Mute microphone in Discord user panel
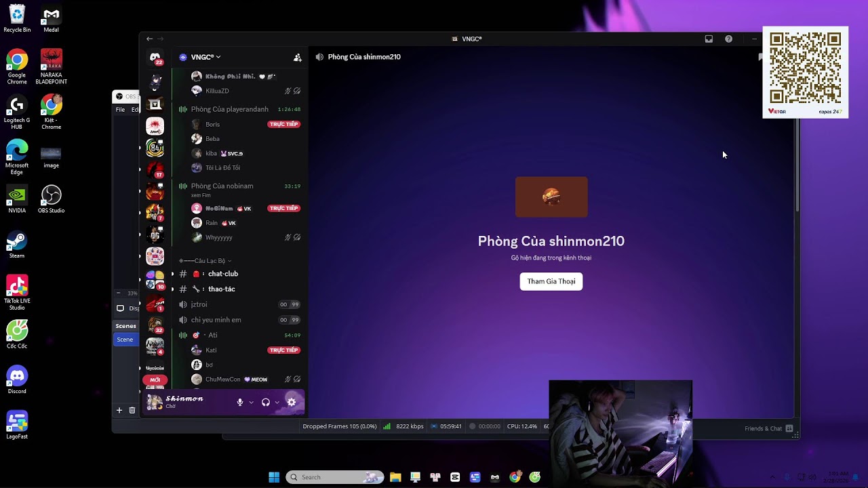This screenshot has height=488, width=868. tap(240, 402)
